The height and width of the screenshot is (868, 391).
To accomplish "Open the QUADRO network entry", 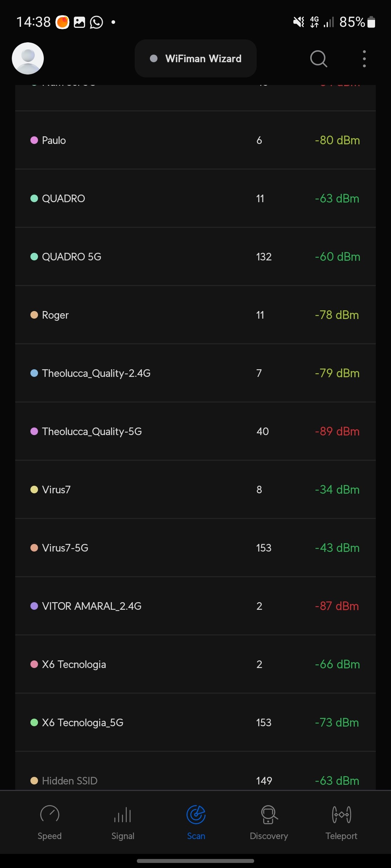I will tap(195, 199).
